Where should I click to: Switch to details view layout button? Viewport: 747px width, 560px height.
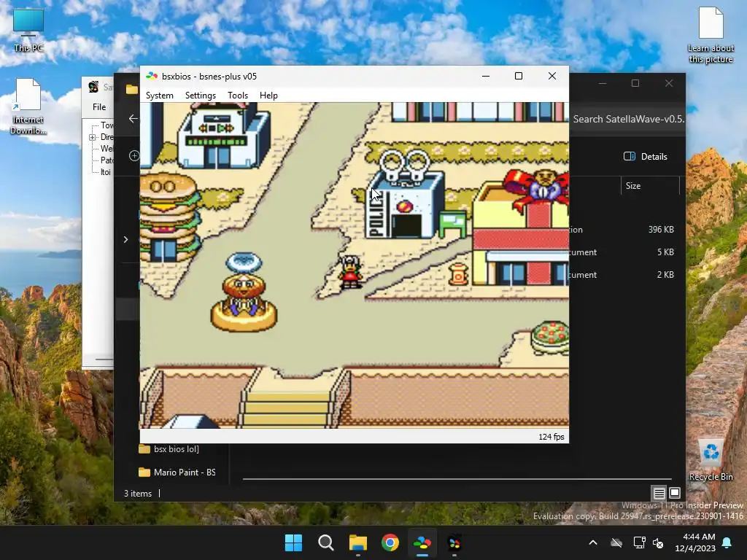(x=659, y=493)
